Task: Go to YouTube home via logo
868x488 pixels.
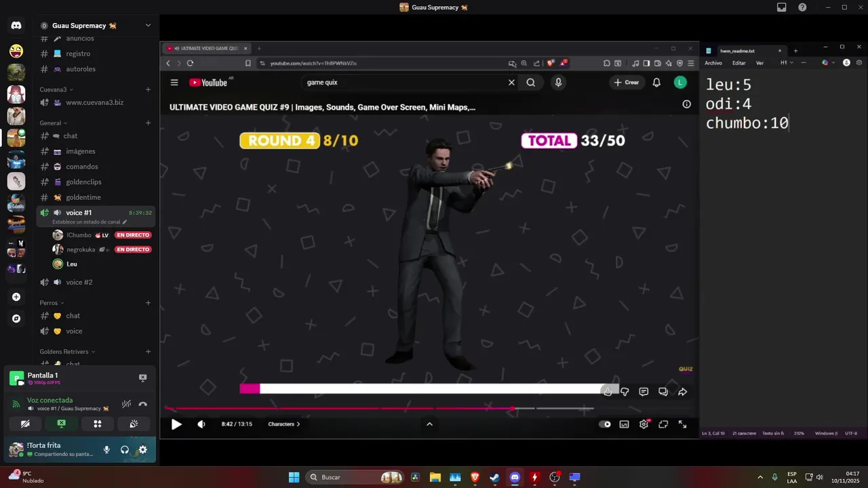Action: point(208,83)
